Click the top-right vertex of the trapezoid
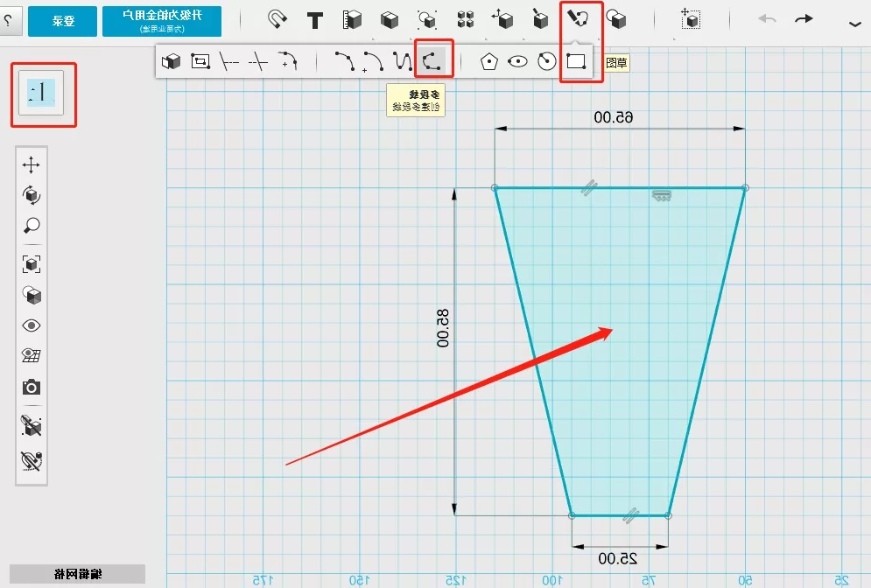The height and width of the screenshot is (588, 871). 746,187
